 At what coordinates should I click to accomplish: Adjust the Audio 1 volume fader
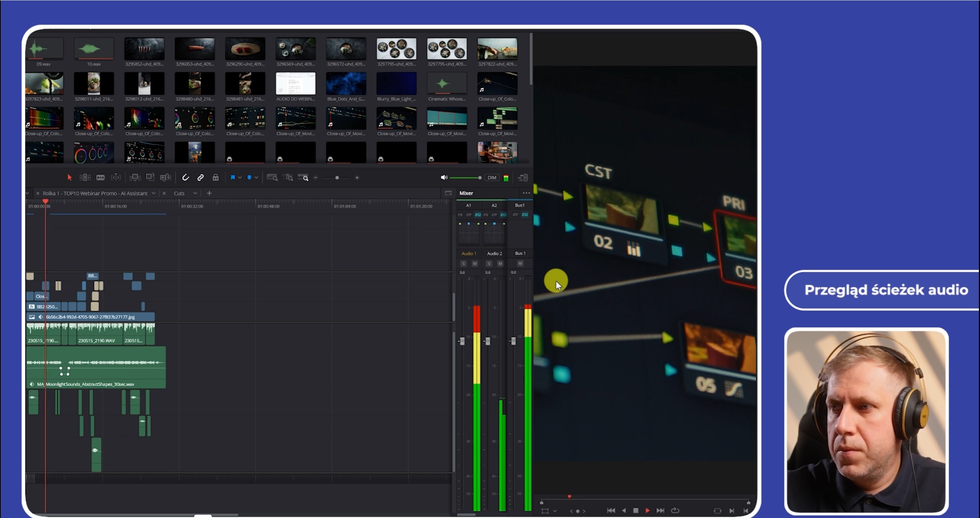point(462,341)
